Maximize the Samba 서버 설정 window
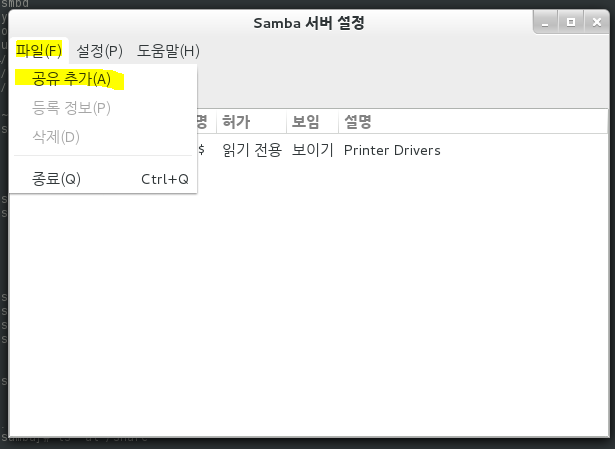This screenshot has width=615, height=449. pos(571,22)
